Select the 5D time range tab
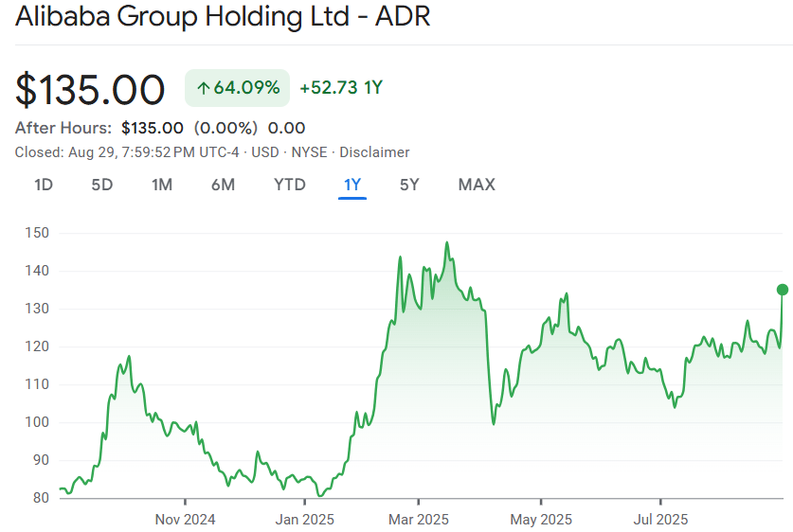This screenshot has height=532, width=793. [102, 185]
